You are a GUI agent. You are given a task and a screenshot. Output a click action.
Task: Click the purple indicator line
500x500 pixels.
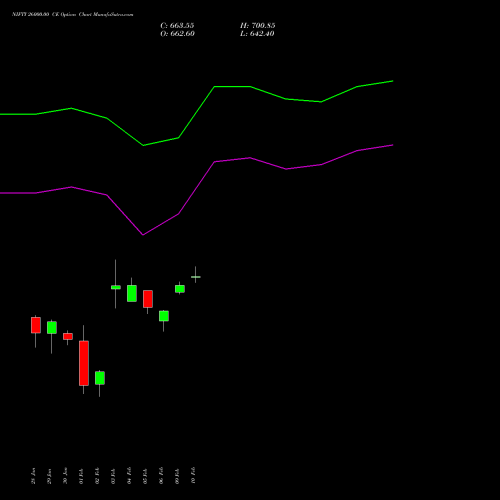coord(197,188)
